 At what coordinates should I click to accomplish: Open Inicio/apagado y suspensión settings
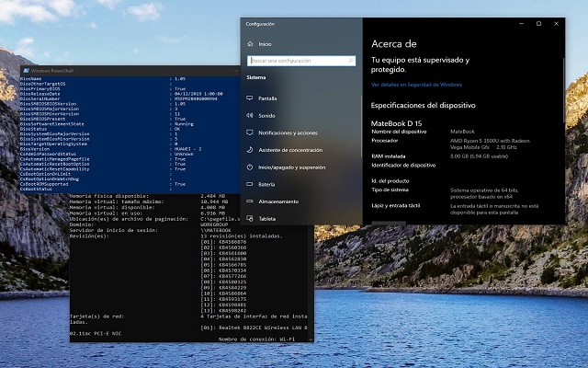point(286,167)
